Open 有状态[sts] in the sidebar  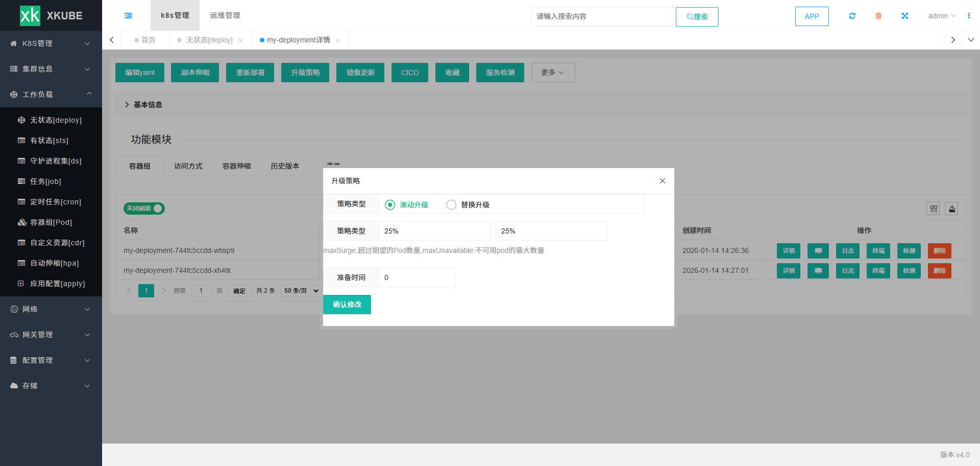[51, 141]
